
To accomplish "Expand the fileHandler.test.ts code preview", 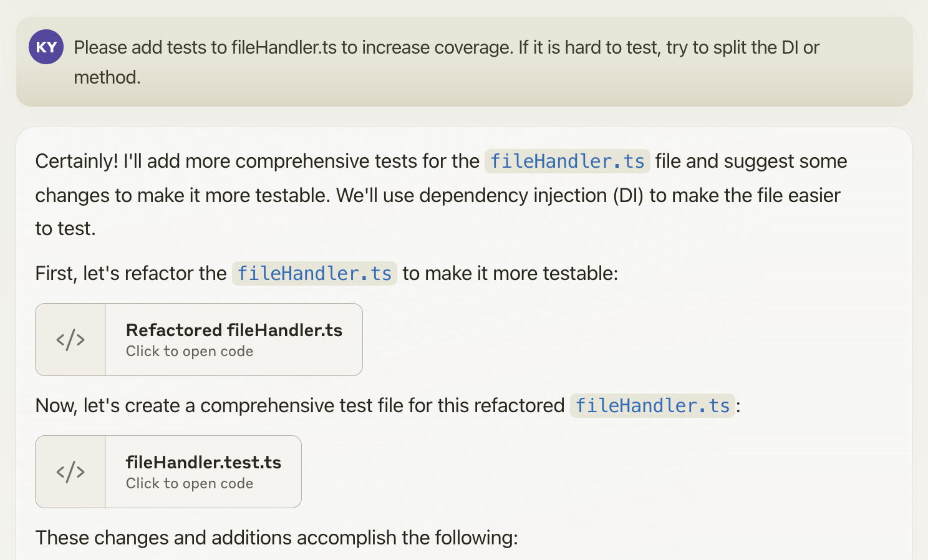I will coord(168,471).
